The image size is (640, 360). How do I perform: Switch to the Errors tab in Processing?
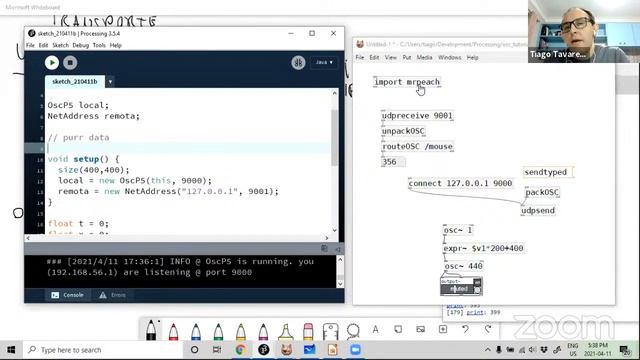(x=113, y=295)
